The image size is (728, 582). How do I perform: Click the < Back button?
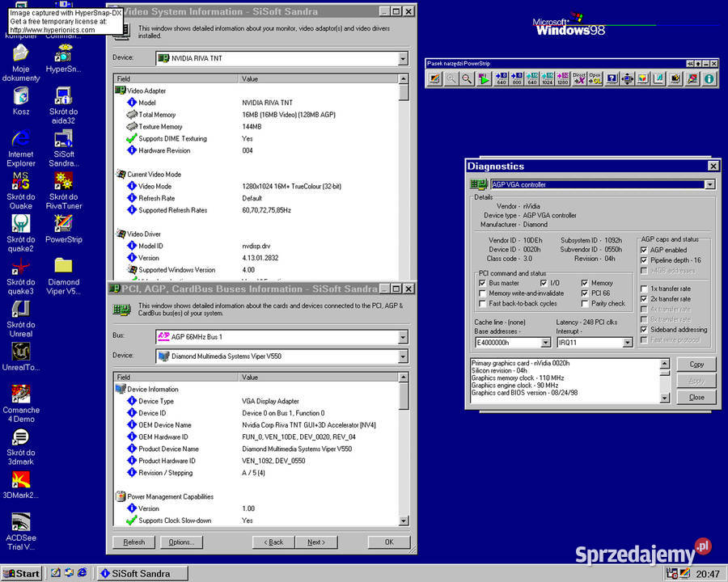point(273,542)
